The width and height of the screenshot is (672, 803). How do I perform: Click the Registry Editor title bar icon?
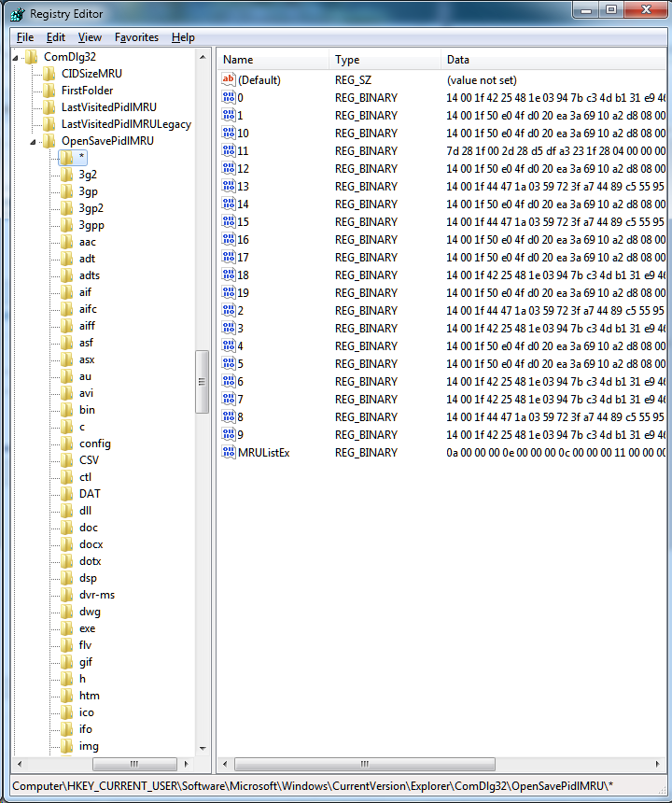(x=18, y=14)
